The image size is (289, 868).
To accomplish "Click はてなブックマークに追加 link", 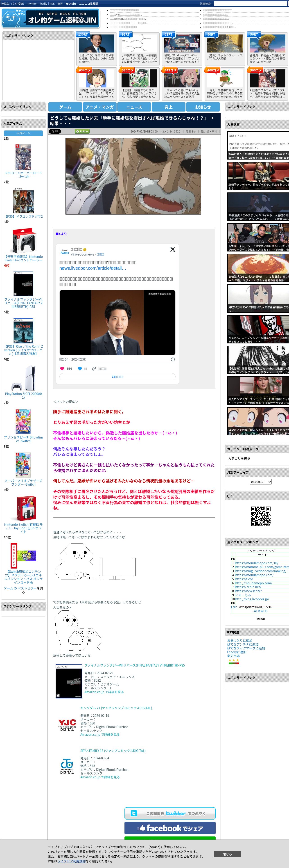I will (246, 648).
